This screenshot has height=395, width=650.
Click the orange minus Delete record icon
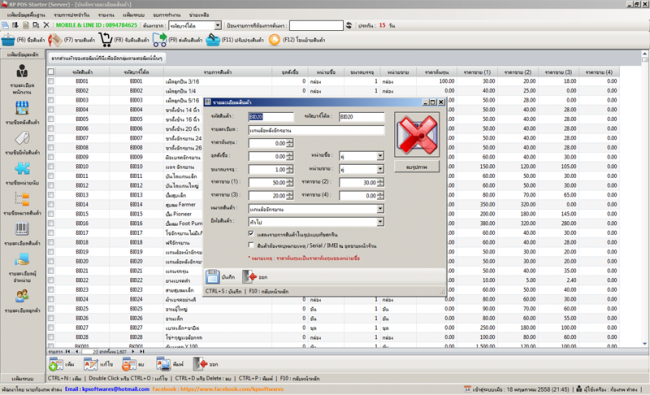coord(129,364)
